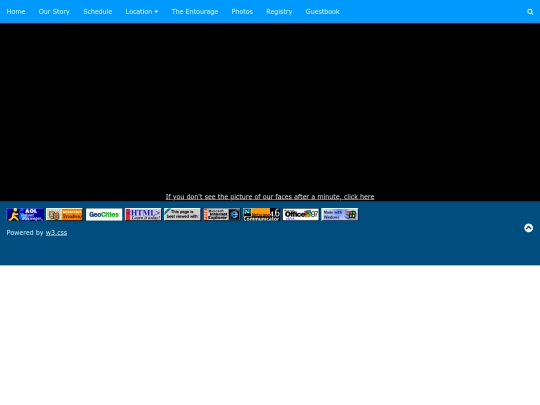Image resolution: width=540 pixels, height=405 pixels.
Task: Open the search magnifier icon in navbar
Action: pos(530,12)
